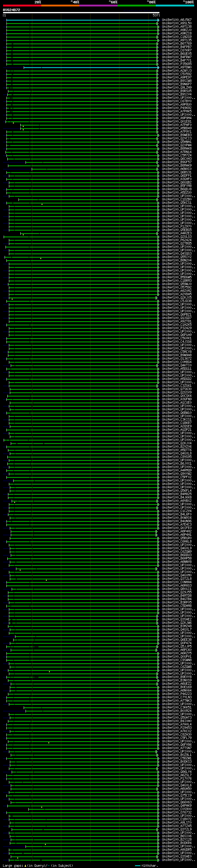
Task: Select hit UniRef100_Q2TBQ5
Action: [x=177, y=244]
